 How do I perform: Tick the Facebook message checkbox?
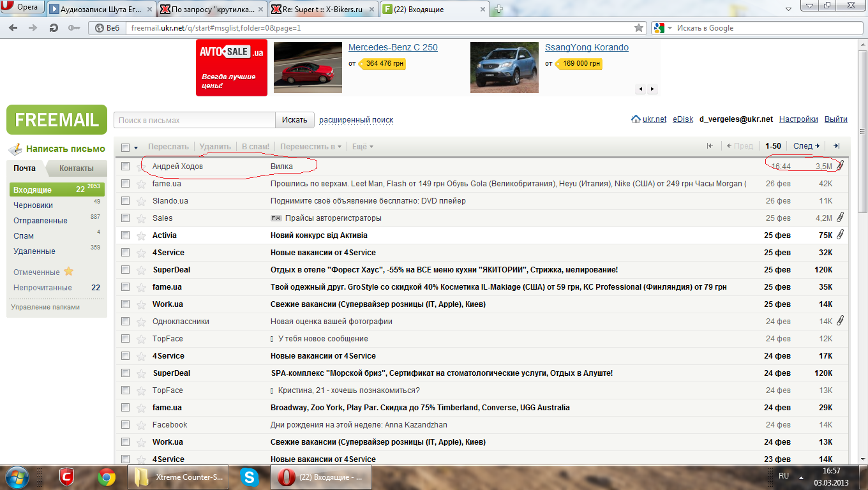(x=126, y=425)
